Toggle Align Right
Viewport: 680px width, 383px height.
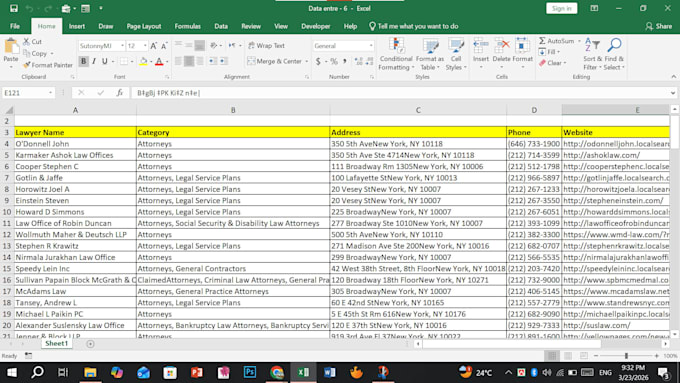point(199,61)
